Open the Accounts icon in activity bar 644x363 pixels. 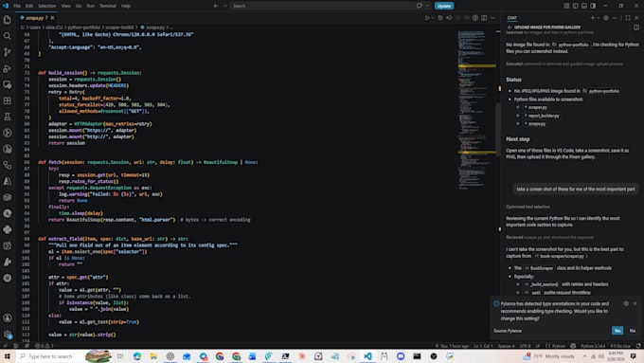(7, 318)
